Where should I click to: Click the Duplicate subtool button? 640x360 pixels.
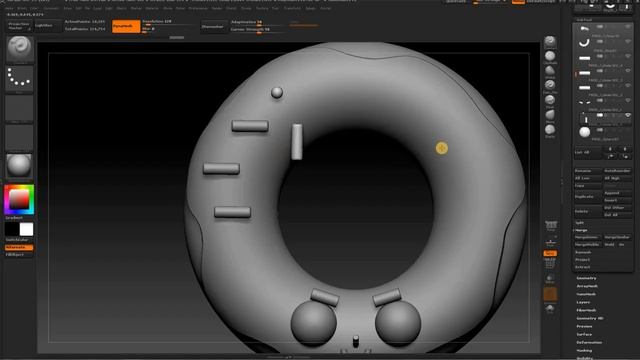click(588, 196)
